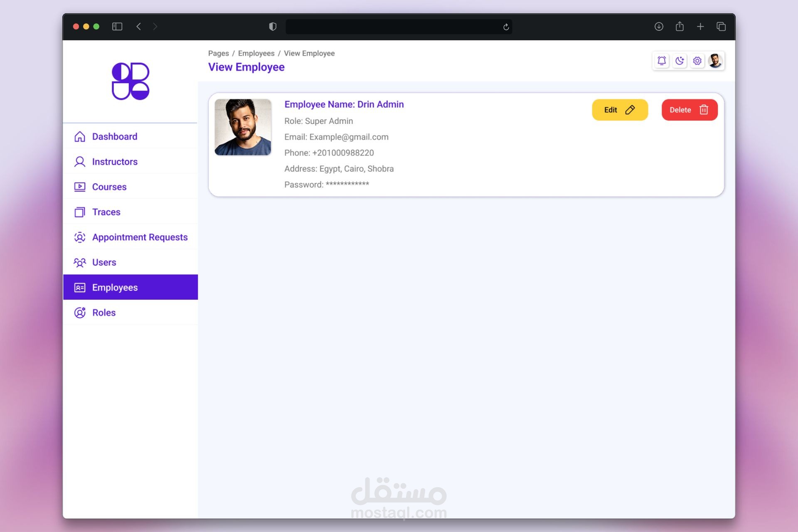Switch to the Roles sidebar section
798x532 pixels.
103,313
